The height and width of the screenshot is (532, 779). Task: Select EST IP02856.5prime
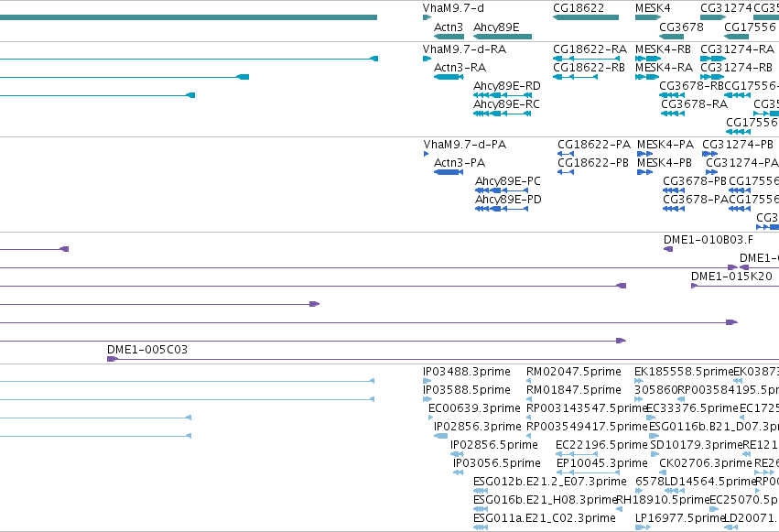pyautogui.click(x=457, y=454)
